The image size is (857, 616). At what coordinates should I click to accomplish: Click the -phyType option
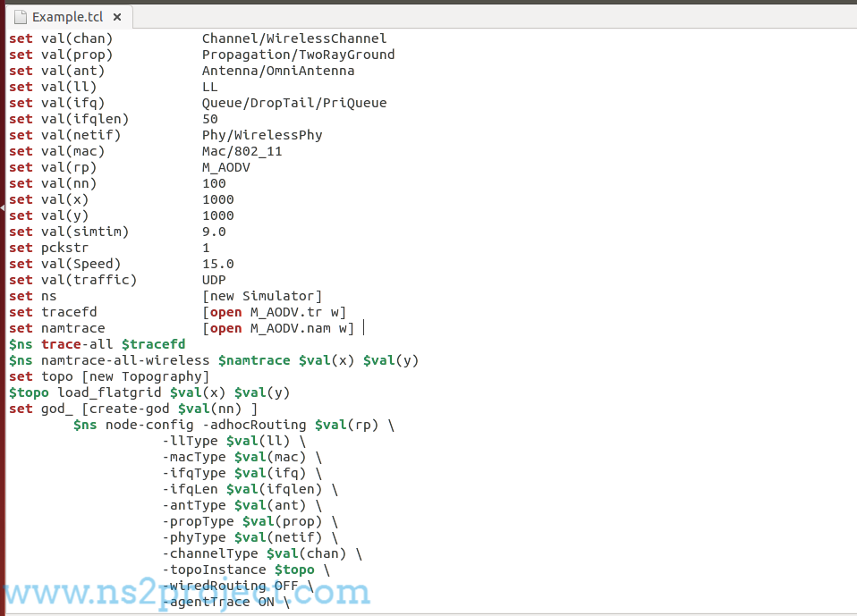click(x=194, y=537)
